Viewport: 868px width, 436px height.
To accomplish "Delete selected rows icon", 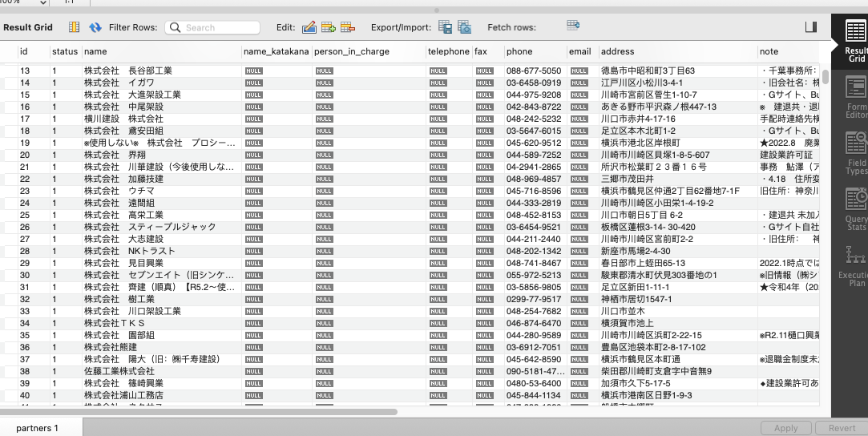I will point(348,27).
